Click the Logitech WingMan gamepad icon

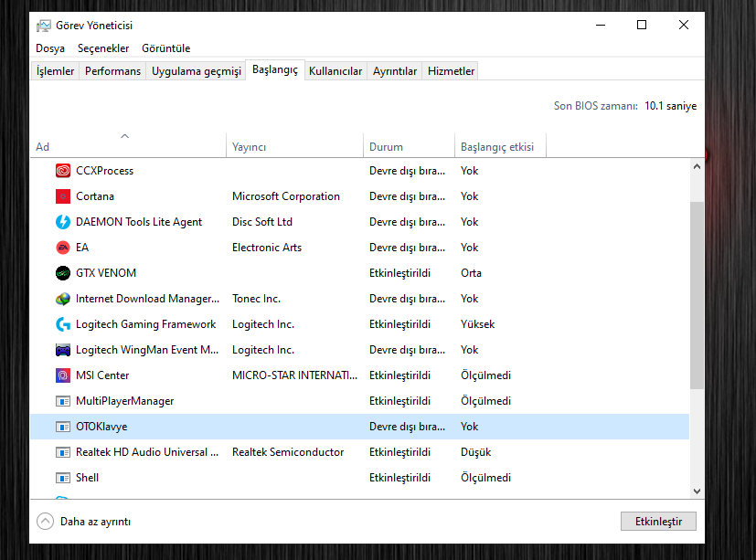(x=63, y=350)
